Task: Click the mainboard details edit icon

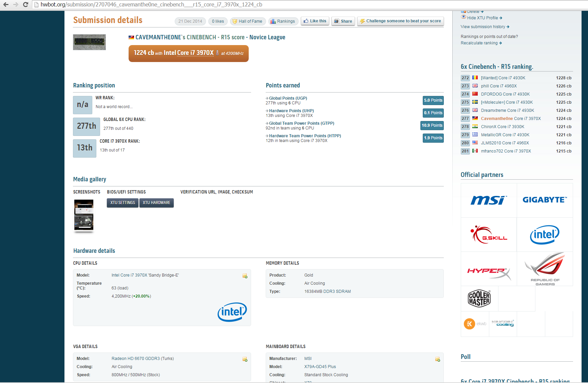Action: 437,359
